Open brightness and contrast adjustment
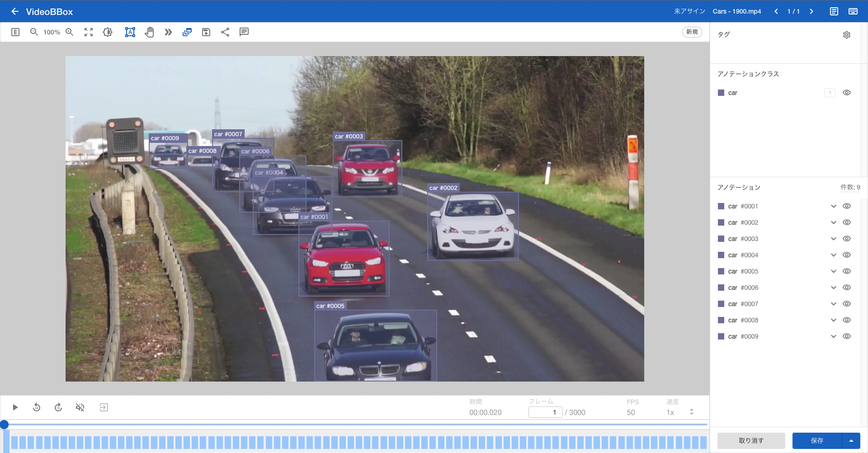Image resolution: width=868 pixels, height=453 pixels. point(108,32)
